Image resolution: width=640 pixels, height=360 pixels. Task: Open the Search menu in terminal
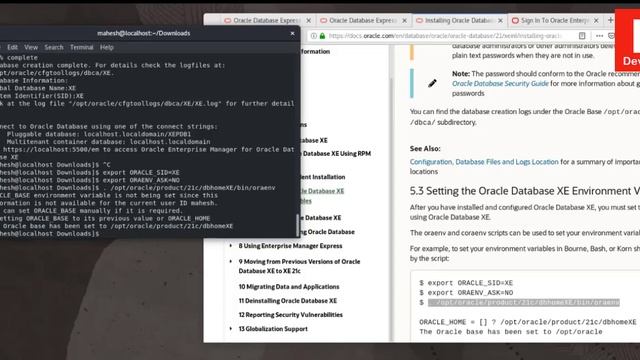(x=54, y=47)
